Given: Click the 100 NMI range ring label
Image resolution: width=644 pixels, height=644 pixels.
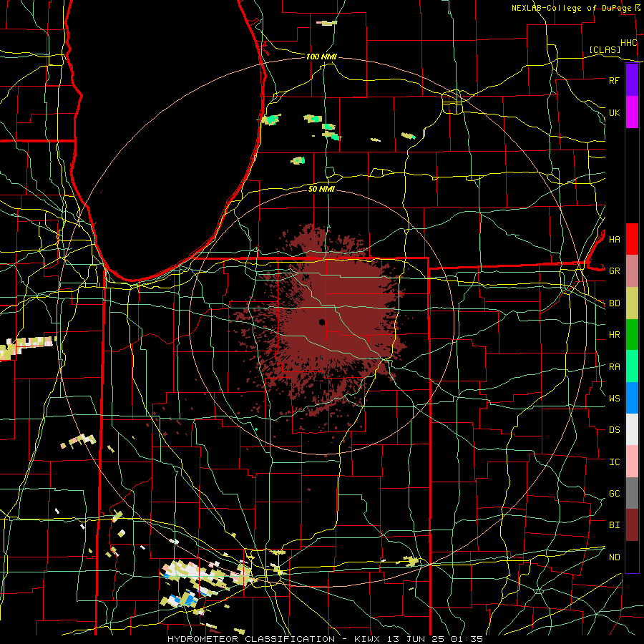Looking at the screenshot, I should (321, 57).
